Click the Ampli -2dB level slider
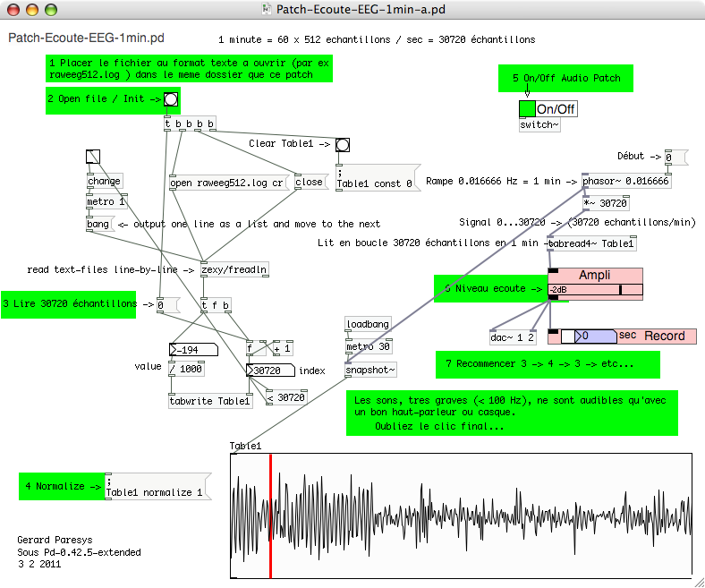This screenshot has width=705, height=588. pyautogui.click(x=595, y=290)
